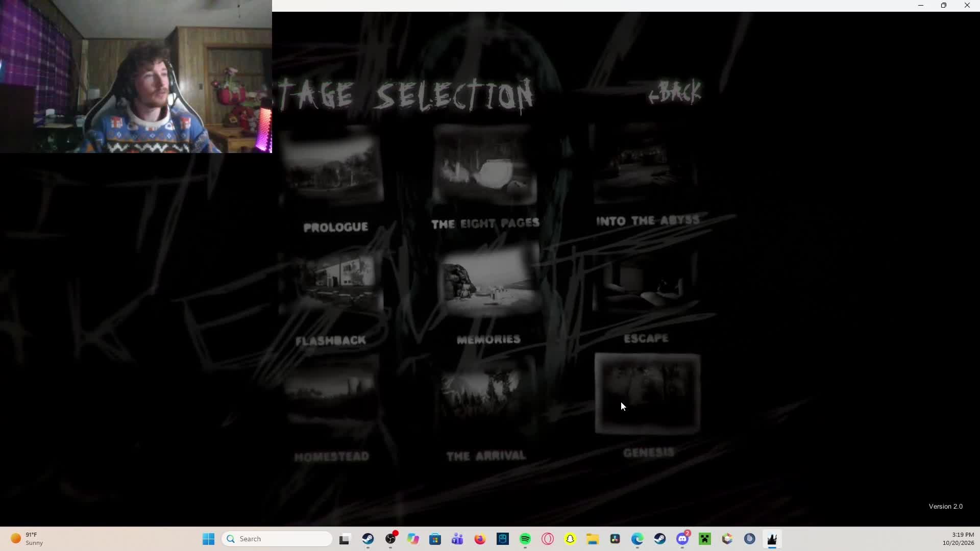Open File Explorer from taskbar
Viewport: 980px width, 551px height.
(593, 539)
